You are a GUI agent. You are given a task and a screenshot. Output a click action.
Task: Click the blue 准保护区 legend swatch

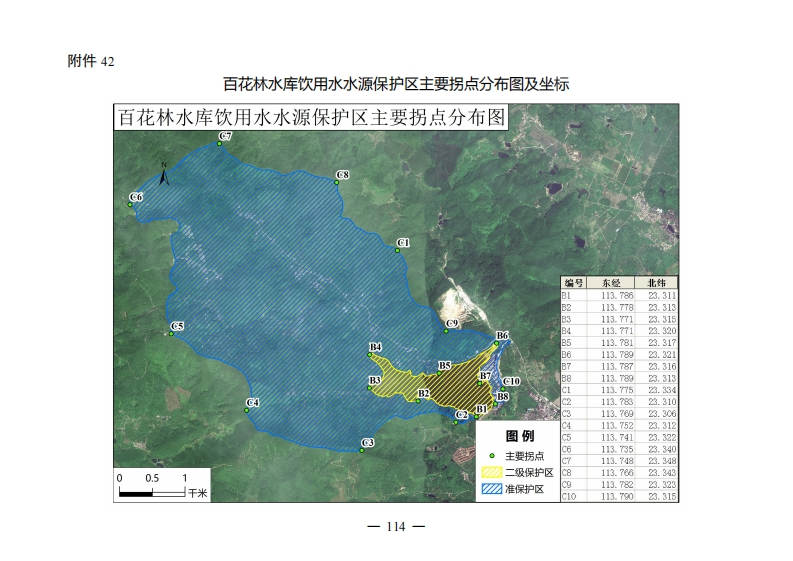(x=491, y=489)
